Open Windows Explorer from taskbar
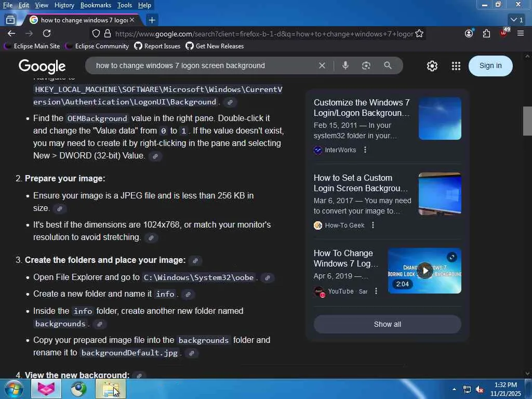532x399 pixels. 111,389
